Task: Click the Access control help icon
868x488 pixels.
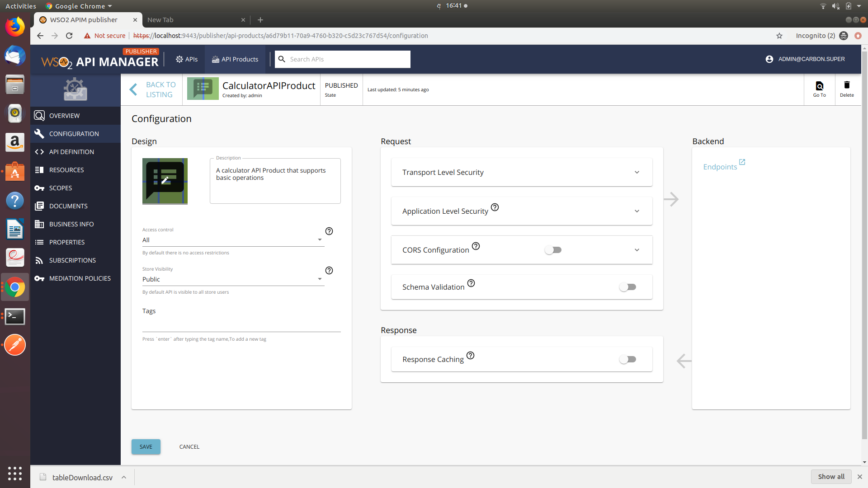Action: 329,231
